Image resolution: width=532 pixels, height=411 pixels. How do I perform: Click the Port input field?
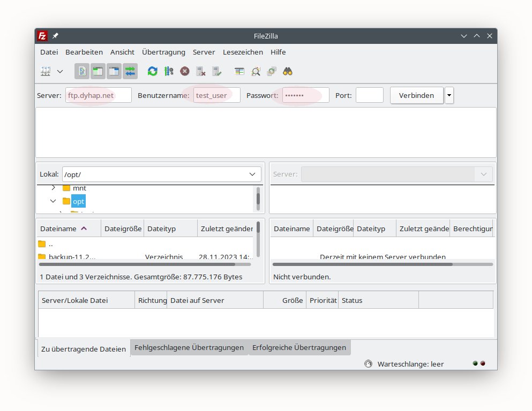[x=369, y=95]
